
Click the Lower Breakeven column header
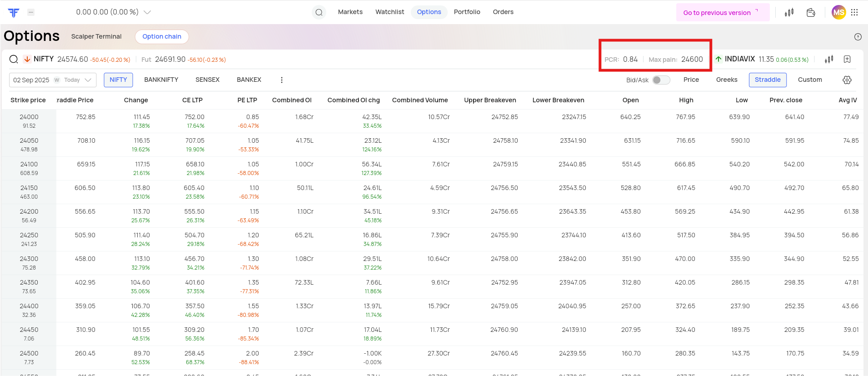click(x=559, y=100)
